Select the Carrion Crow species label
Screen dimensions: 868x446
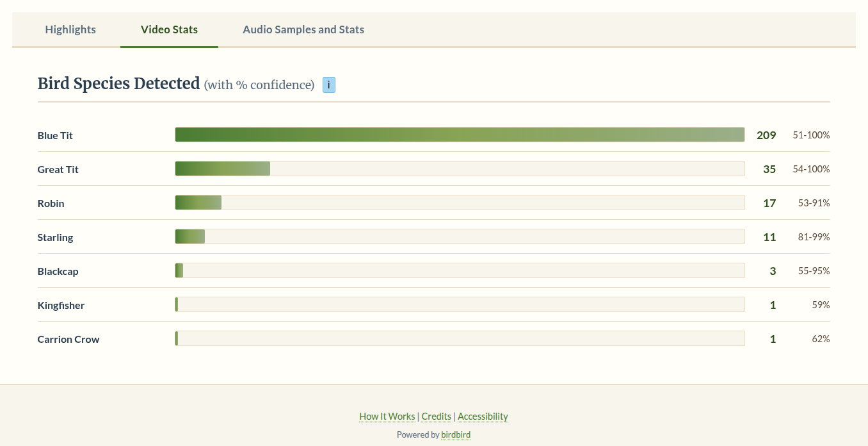(x=68, y=339)
